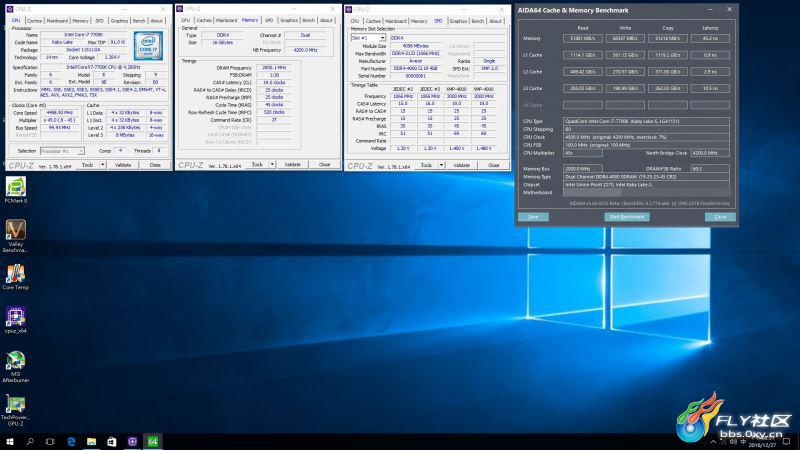Open Bench tab in the CPU tab CPU-Z window
Image resolution: width=800 pixels, height=450 pixels.
tap(139, 21)
